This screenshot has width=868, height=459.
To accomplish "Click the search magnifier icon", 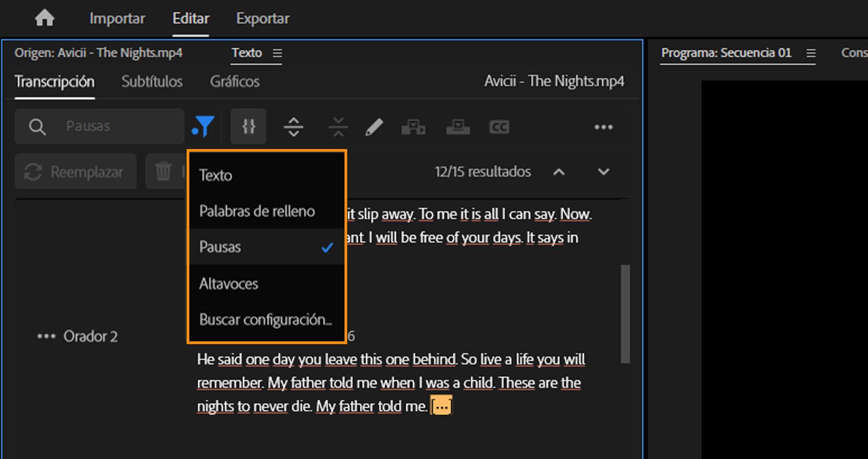I will tap(37, 127).
